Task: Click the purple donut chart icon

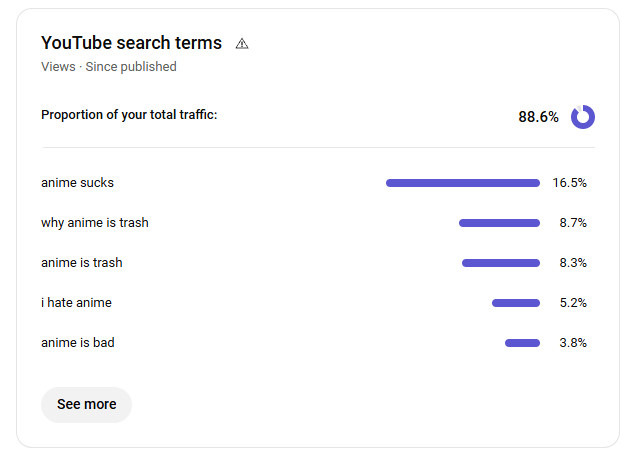Action: [583, 117]
